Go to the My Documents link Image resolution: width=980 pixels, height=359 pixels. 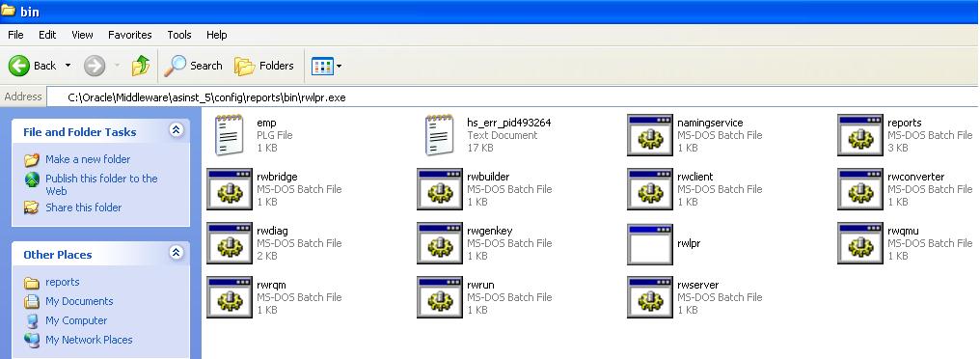point(79,301)
